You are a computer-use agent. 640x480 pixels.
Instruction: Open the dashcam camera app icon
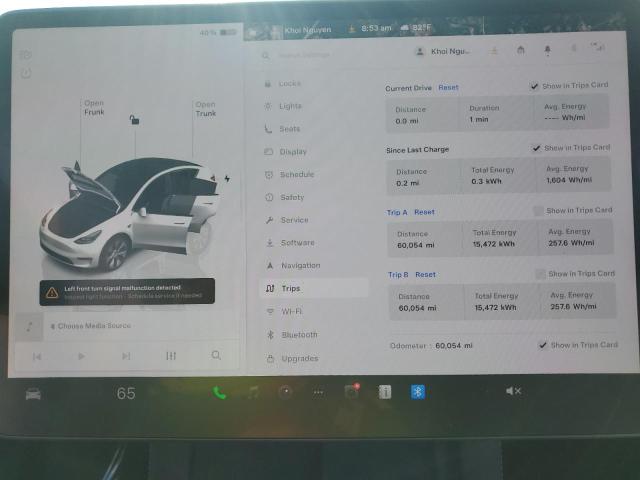[x=285, y=392]
